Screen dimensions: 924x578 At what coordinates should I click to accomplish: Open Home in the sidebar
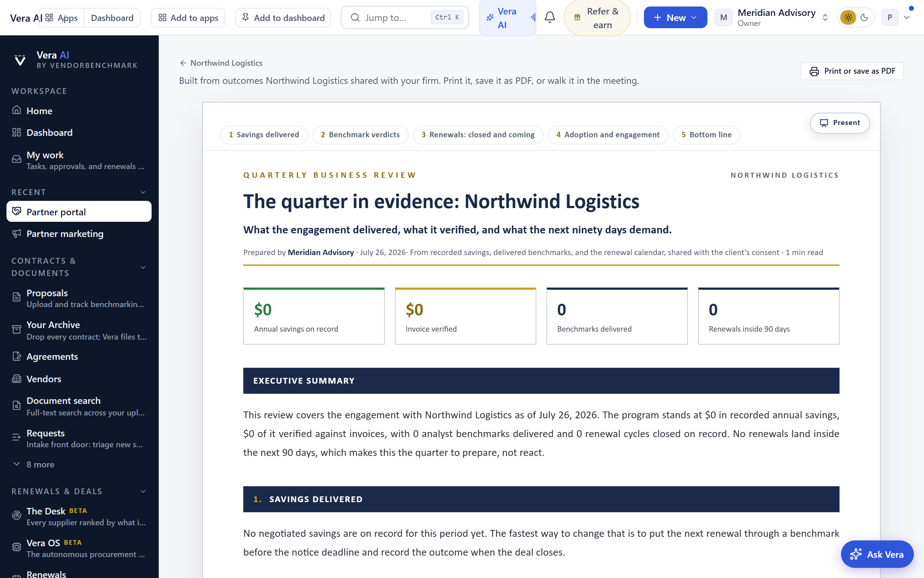(79, 111)
